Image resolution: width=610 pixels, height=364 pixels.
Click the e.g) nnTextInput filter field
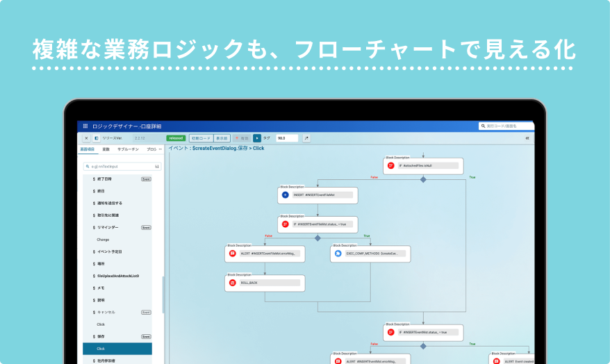click(122, 167)
